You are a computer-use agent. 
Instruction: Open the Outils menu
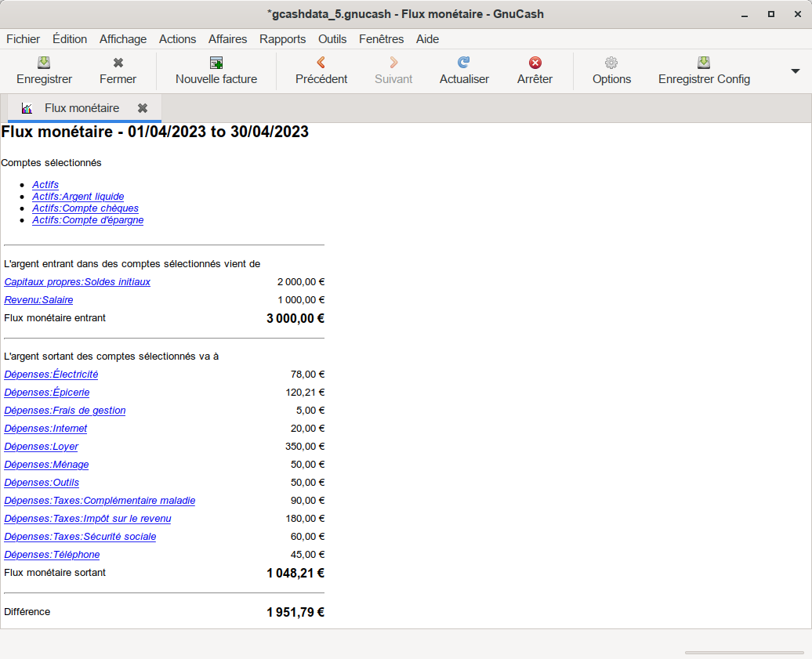tap(332, 39)
